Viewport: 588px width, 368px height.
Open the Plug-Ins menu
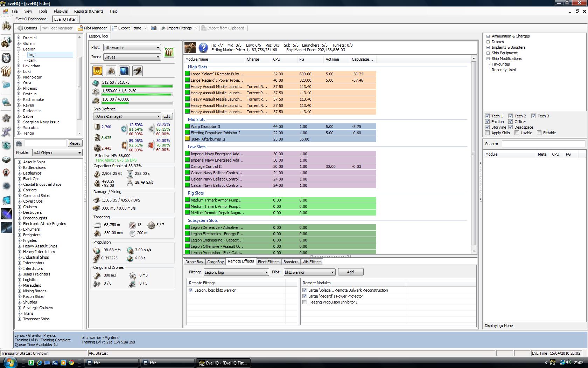(x=61, y=11)
